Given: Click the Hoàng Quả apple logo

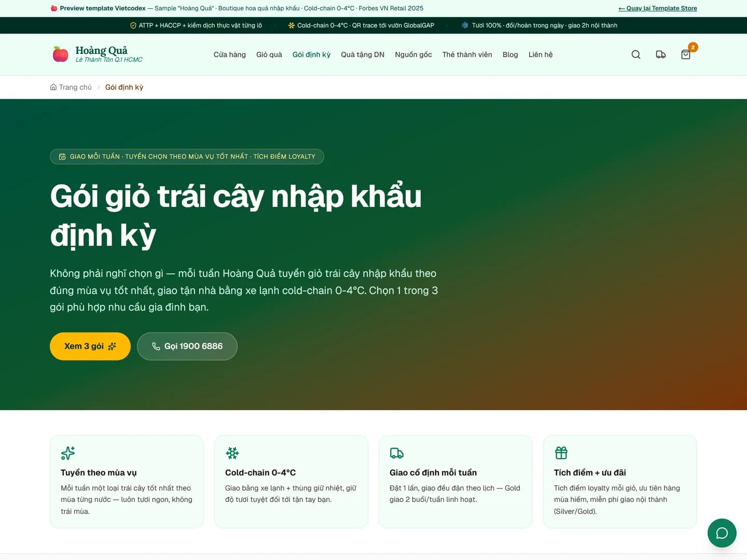Looking at the screenshot, I should [x=61, y=54].
